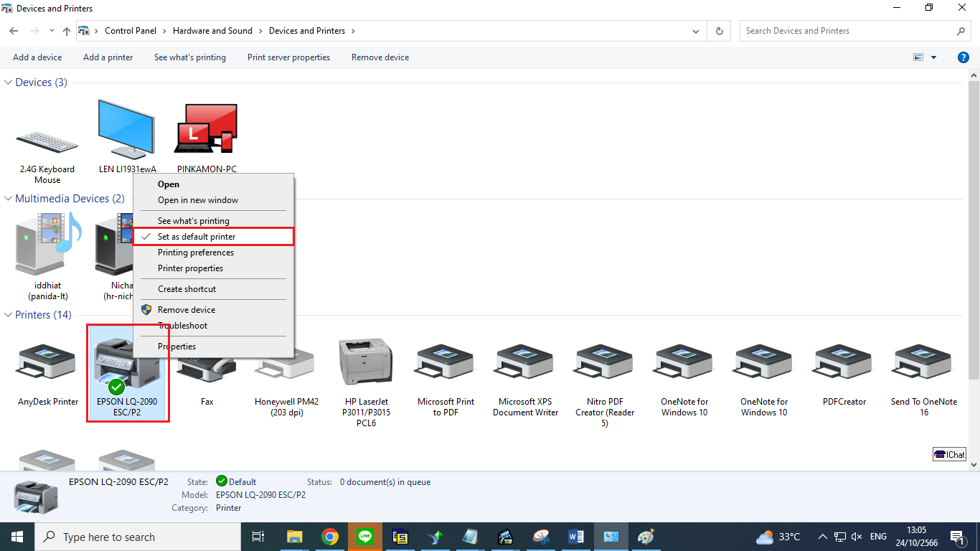Click Add a printer in toolbar
Screen dimensions: 980x551
[x=108, y=57]
